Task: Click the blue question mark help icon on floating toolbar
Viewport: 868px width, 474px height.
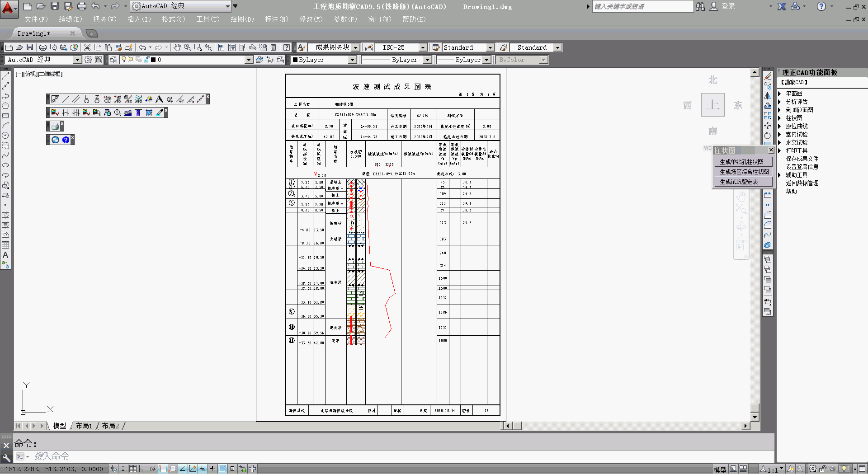Action: coord(66,140)
